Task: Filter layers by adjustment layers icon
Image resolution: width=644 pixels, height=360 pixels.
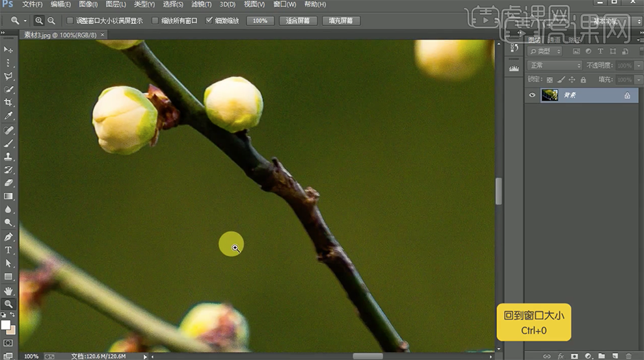Action: 588,51
